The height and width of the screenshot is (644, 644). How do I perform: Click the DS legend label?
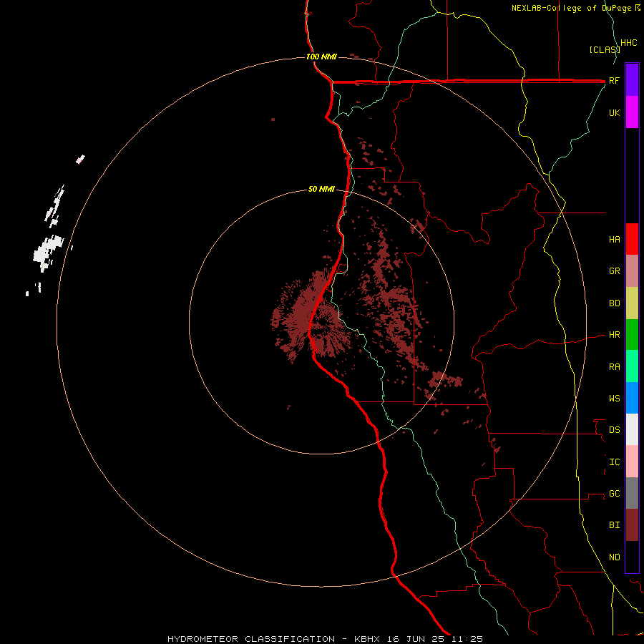(615, 430)
